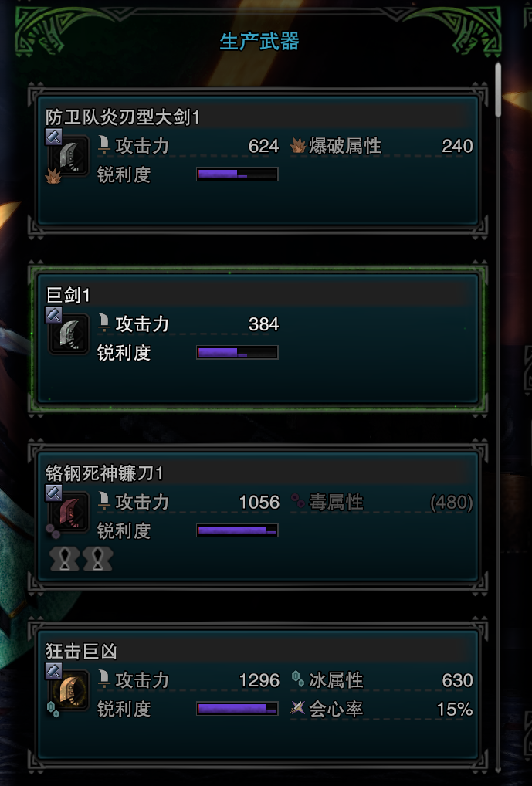The height and width of the screenshot is (786, 532).
Task: Click the blast element icon beside 爆破属性
Action: pyautogui.click(x=298, y=146)
